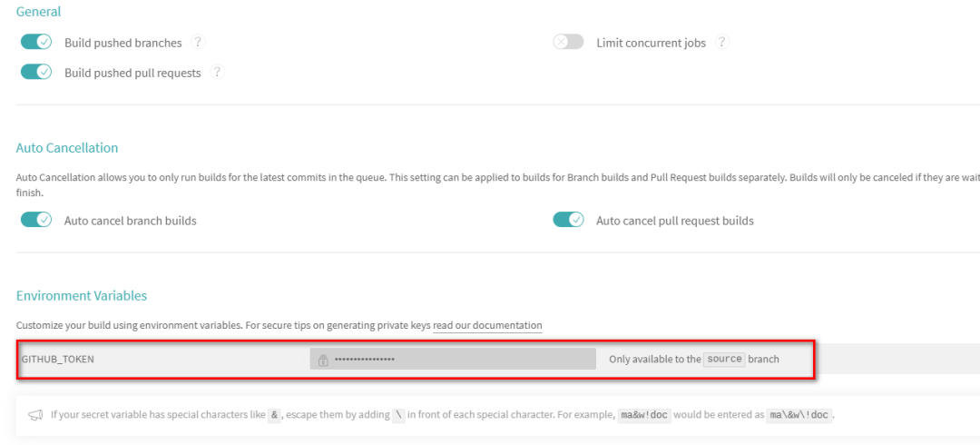This screenshot has height=445, width=980.
Task: Click the ma&w!doc example code snippet
Action: (x=644, y=415)
